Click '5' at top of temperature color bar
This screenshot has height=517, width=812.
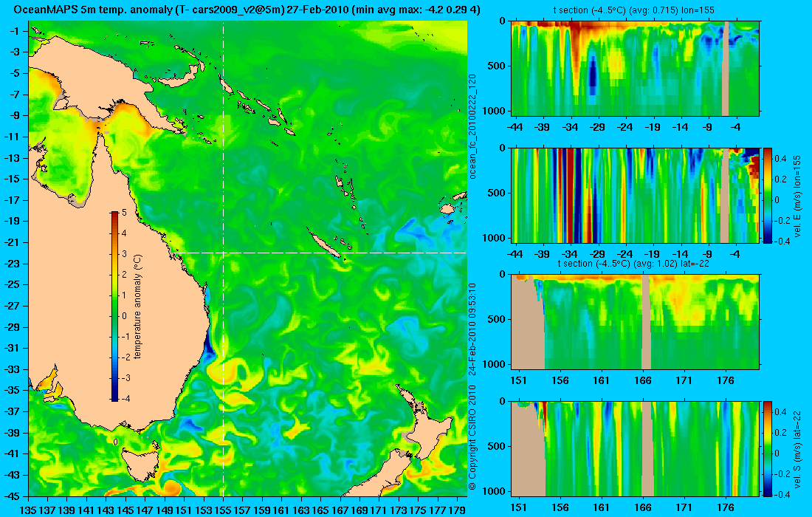124,213
